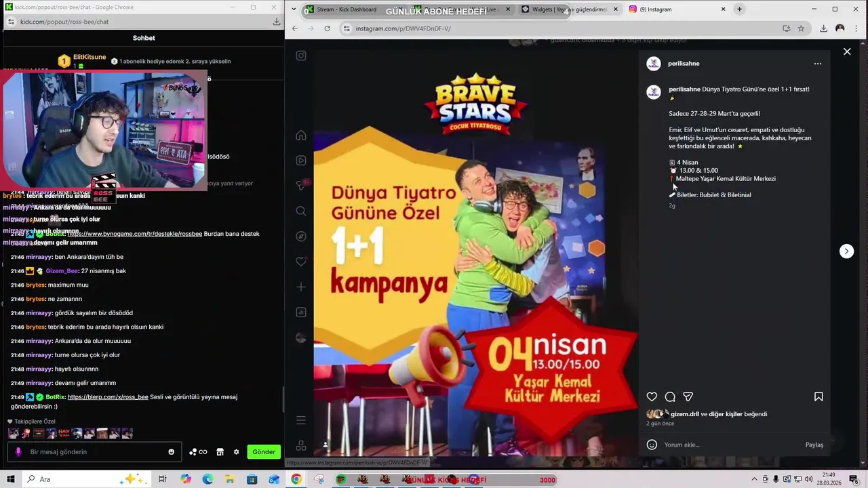Click Paylaş to post comment
Image resolution: width=868 pixels, height=488 pixels.
[x=814, y=445]
